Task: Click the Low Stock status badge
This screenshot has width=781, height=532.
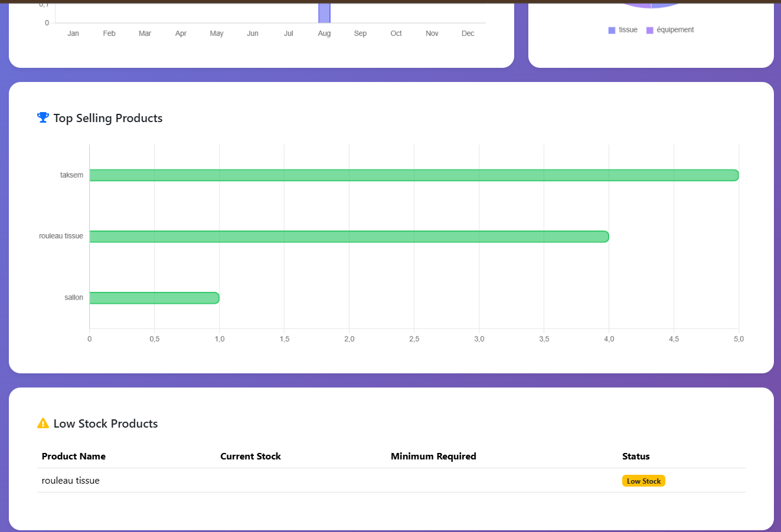Action: tap(643, 481)
